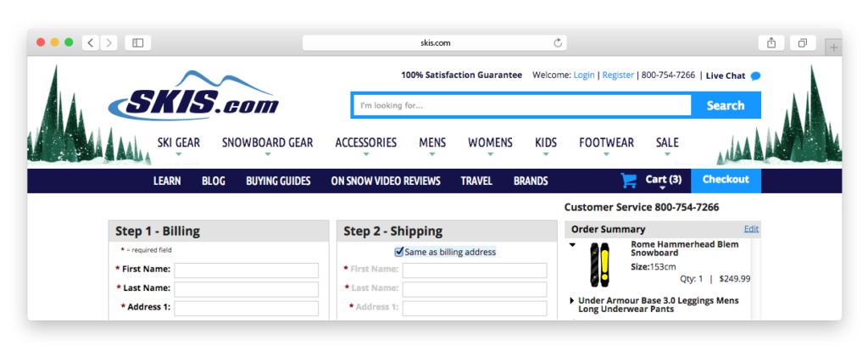
Task: Open the LEARN menu item
Action: [x=167, y=181]
